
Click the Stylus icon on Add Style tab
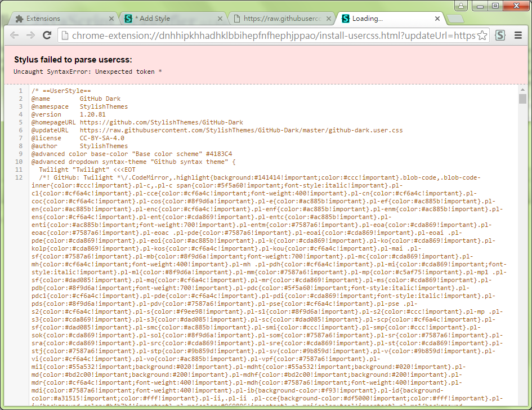(x=128, y=19)
